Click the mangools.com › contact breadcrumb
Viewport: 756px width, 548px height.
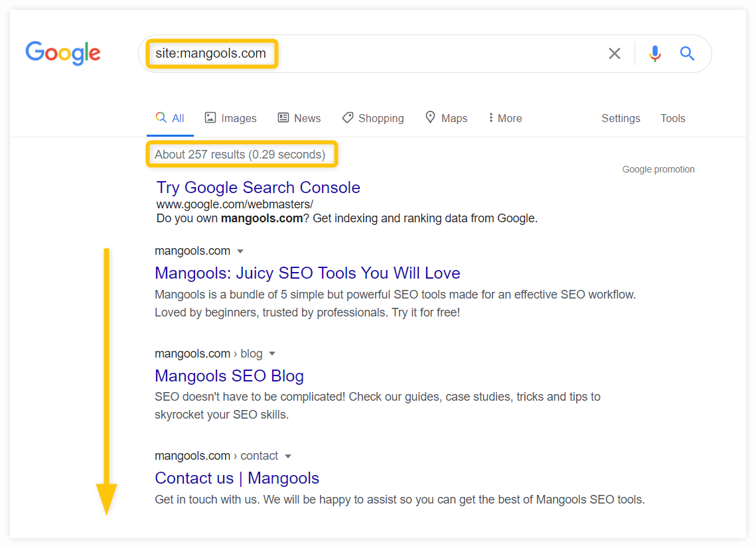(x=216, y=456)
